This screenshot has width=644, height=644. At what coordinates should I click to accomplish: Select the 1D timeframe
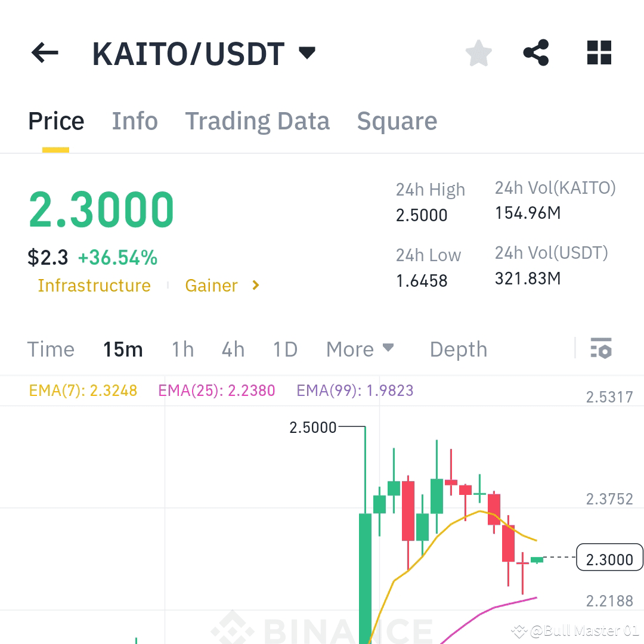click(284, 349)
